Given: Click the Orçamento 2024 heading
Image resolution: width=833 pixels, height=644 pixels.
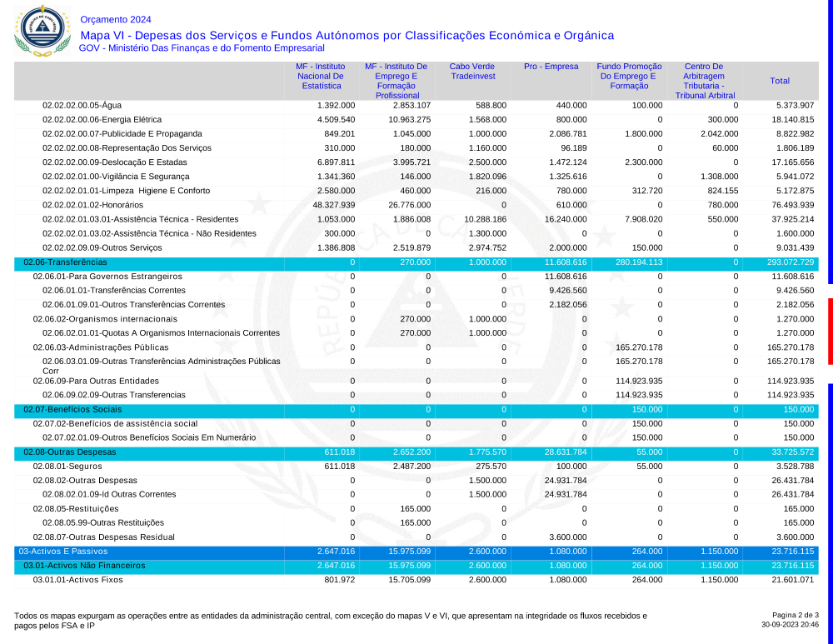Looking at the screenshot, I should click(x=115, y=19).
